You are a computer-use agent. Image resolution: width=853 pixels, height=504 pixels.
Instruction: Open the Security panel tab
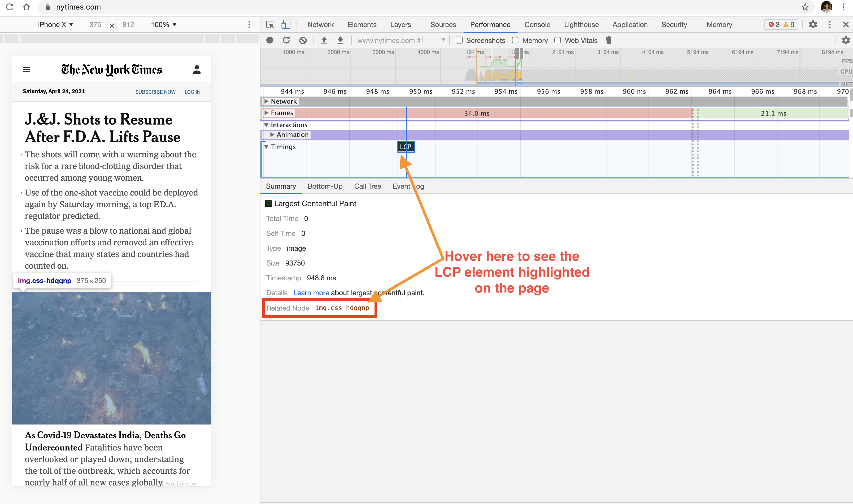[x=674, y=24]
